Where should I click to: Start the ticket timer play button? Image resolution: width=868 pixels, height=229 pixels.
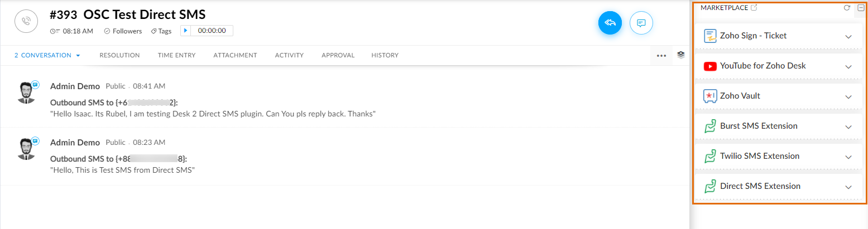(x=186, y=31)
